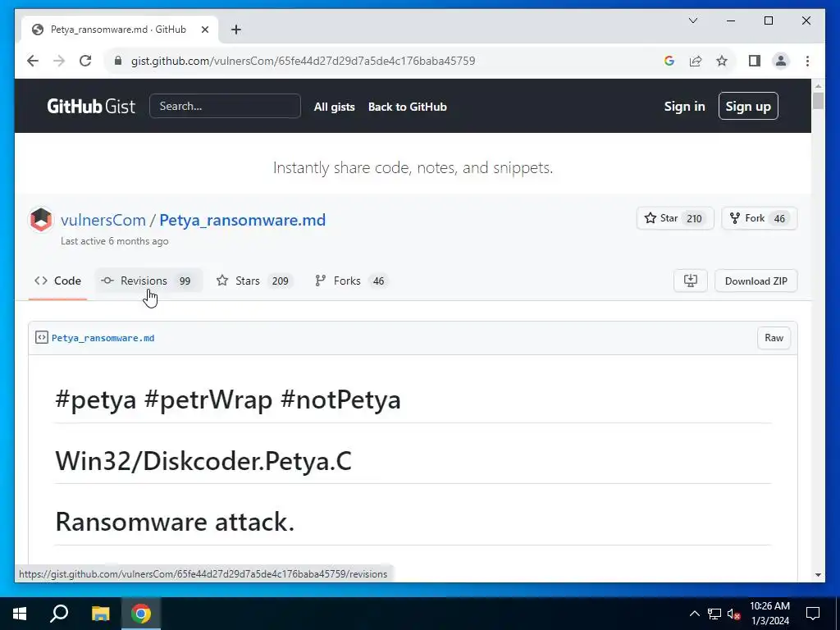This screenshot has height=630, width=840.
Task: Open All gists link
Action: click(335, 107)
